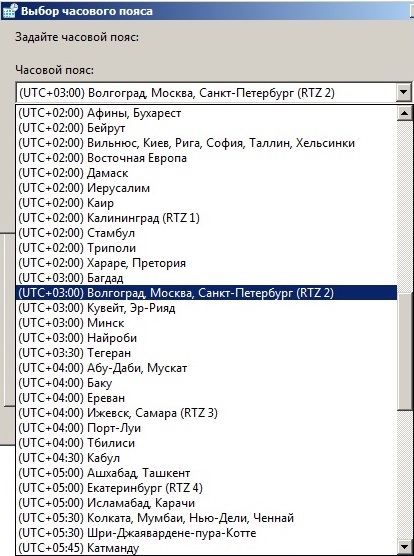This screenshot has width=414, height=556.
Task: Choose the Катманду UTC+05:45 entry
Action: coord(206,548)
